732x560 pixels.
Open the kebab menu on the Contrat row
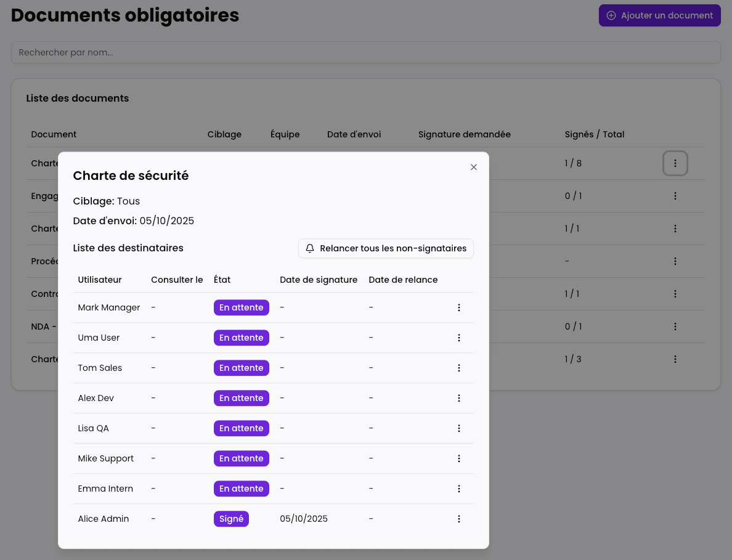click(675, 294)
